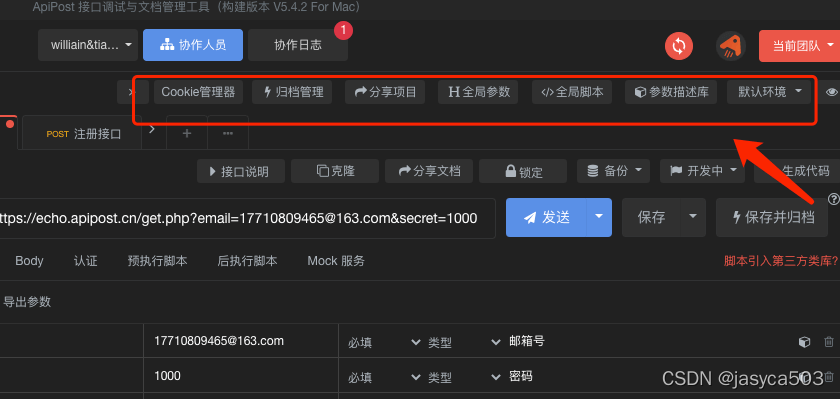Delete the 密码 parameter row
The width and height of the screenshot is (840, 399).
(829, 377)
